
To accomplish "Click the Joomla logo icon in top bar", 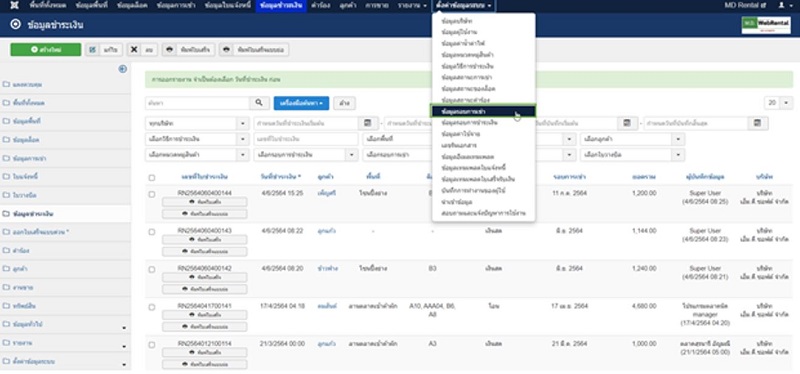I will coord(15,5).
